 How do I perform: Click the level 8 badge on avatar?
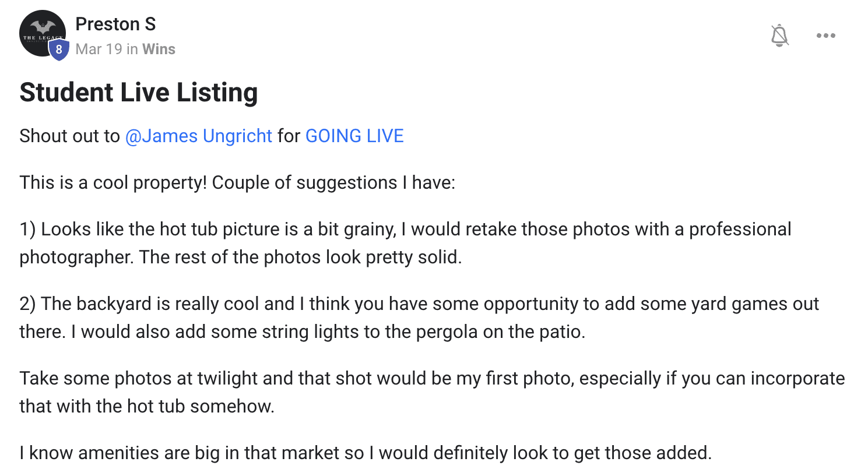point(59,50)
